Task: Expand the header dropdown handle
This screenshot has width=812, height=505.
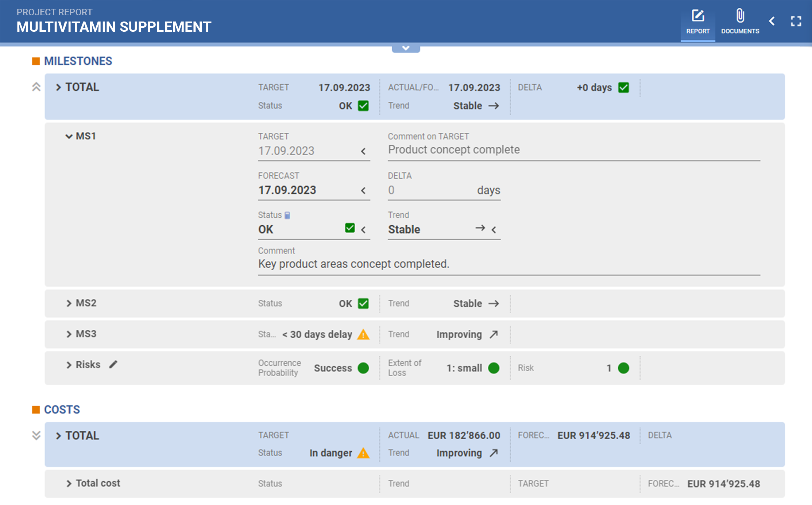Action: [x=406, y=48]
